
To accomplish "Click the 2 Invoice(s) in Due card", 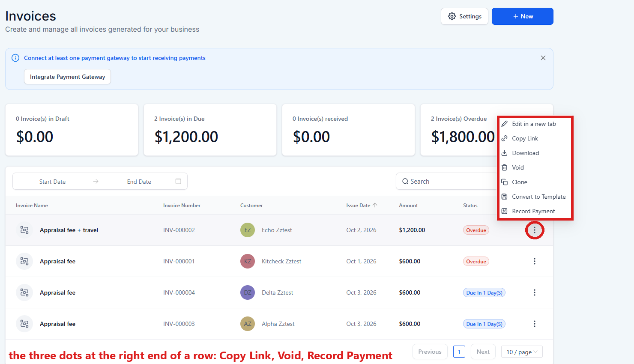I will 210,130.
